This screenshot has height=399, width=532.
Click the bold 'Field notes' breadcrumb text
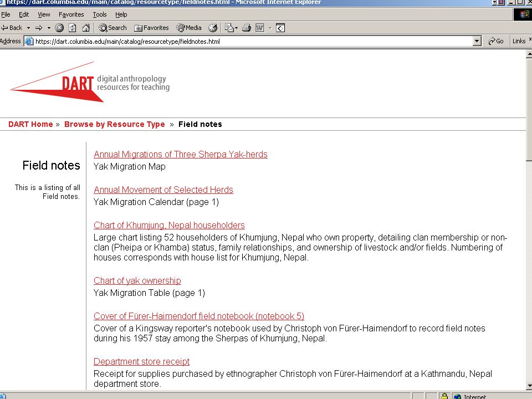pyautogui.click(x=200, y=124)
